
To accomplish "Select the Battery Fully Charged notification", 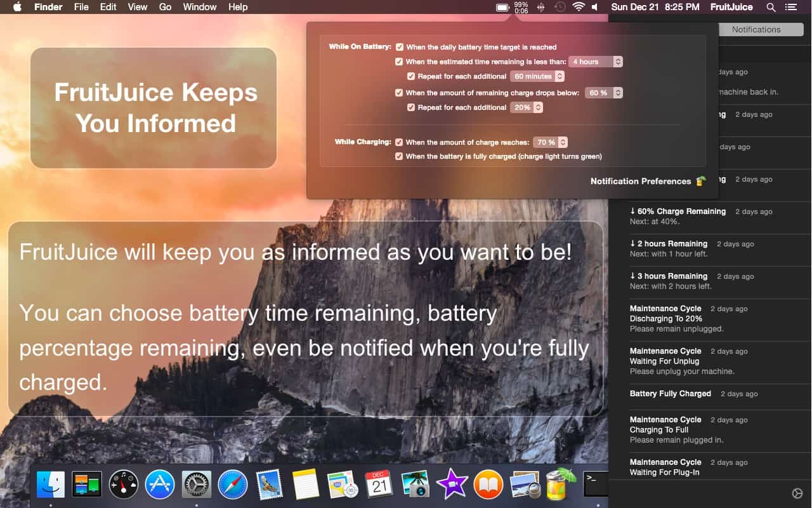I will [x=670, y=394].
